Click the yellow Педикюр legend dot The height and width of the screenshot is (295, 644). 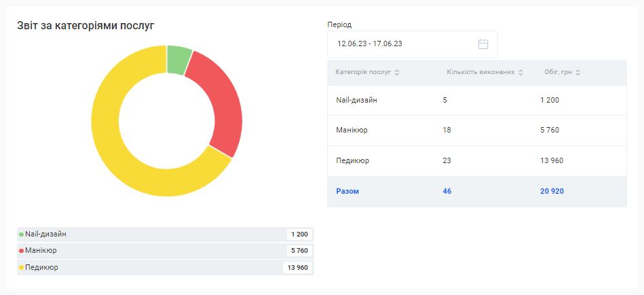pos(21,268)
